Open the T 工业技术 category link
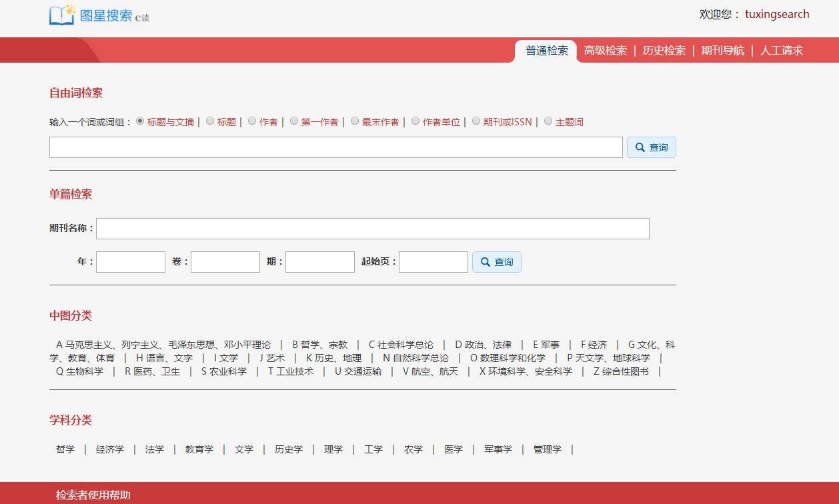The height and width of the screenshot is (504, 839). click(x=290, y=371)
